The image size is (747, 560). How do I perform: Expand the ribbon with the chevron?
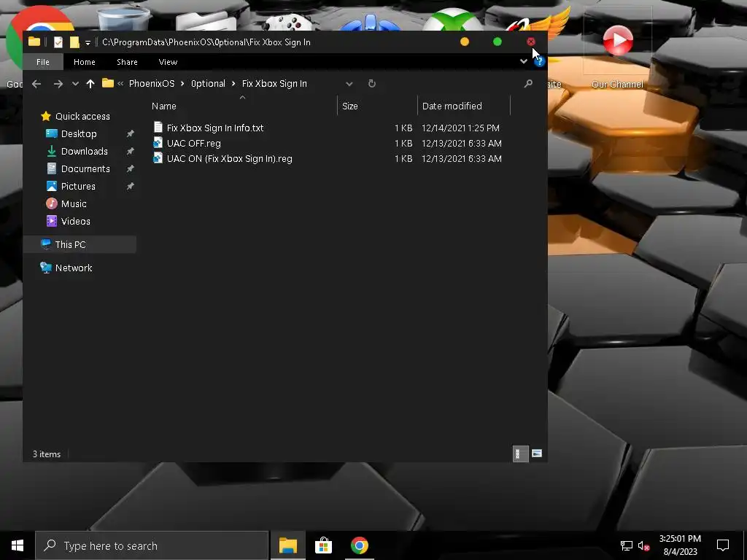(524, 61)
